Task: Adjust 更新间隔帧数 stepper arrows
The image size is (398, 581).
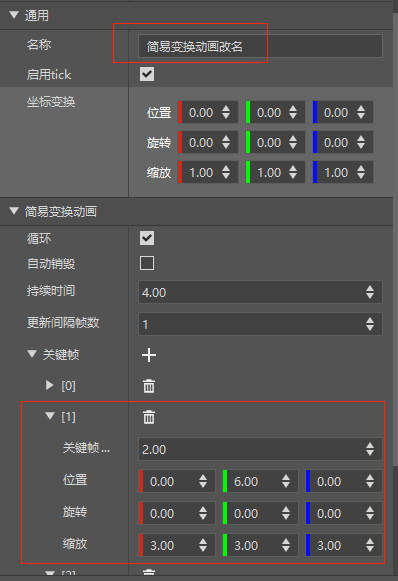Action: pyautogui.click(x=370, y=324)
